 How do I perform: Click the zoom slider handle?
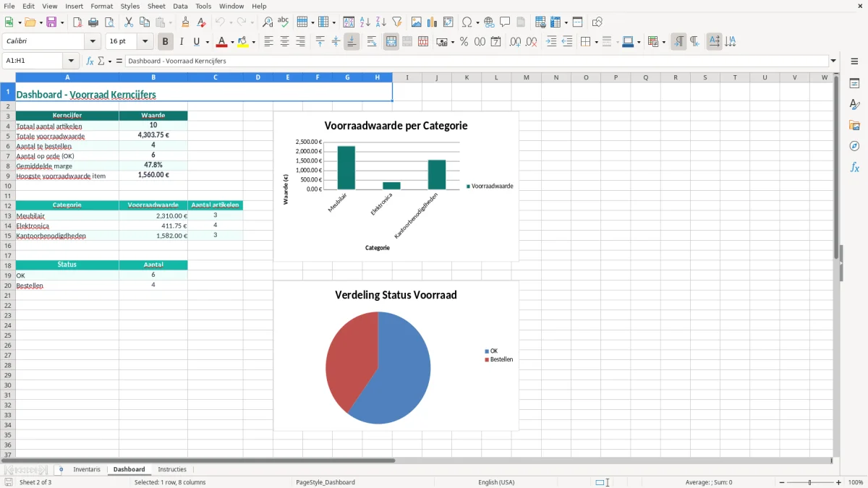pos(810,482)
